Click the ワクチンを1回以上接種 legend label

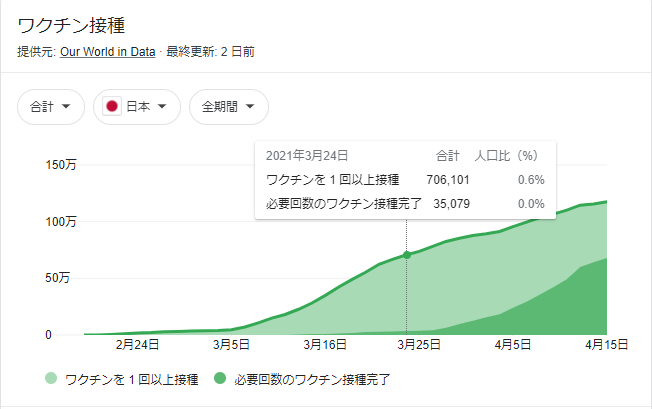tap(132, 379)
